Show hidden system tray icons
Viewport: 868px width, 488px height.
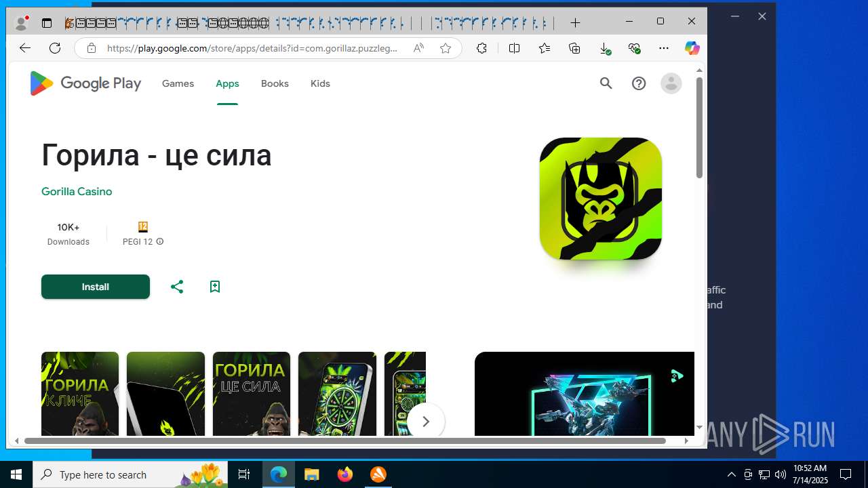click(x=731, y=474)
